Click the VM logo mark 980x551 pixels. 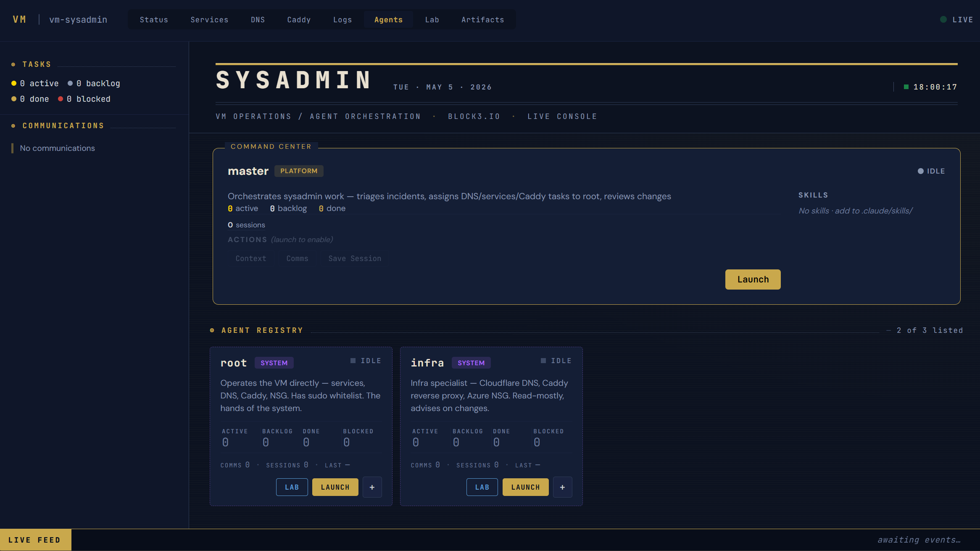(19, 19)
